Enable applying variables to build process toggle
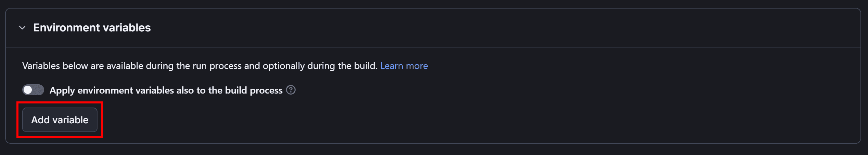This screenshot has width=868, height=155. coord(33,90)
